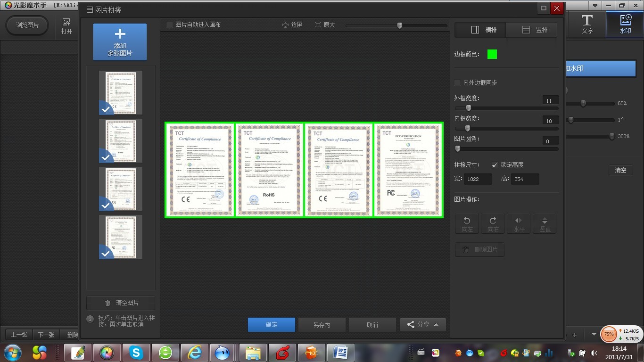Click the add multiple images plus button
This screenshot has width=644, height=362.
[x=120, y=42]
